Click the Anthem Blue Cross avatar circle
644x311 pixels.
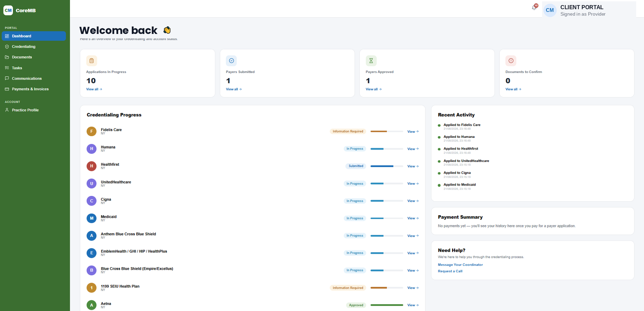point(91,235)
